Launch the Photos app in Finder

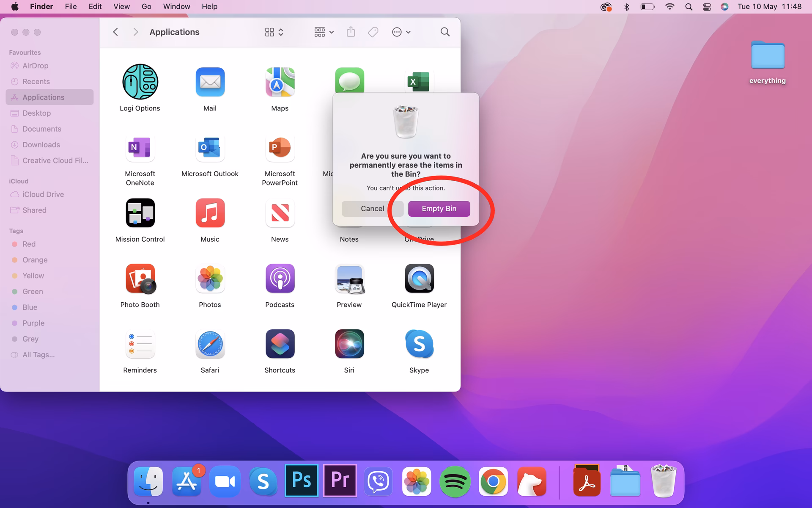tap(210, 279)
